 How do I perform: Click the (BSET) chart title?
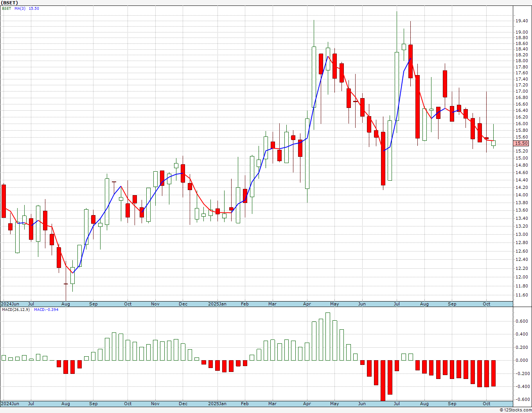[9, 3]
